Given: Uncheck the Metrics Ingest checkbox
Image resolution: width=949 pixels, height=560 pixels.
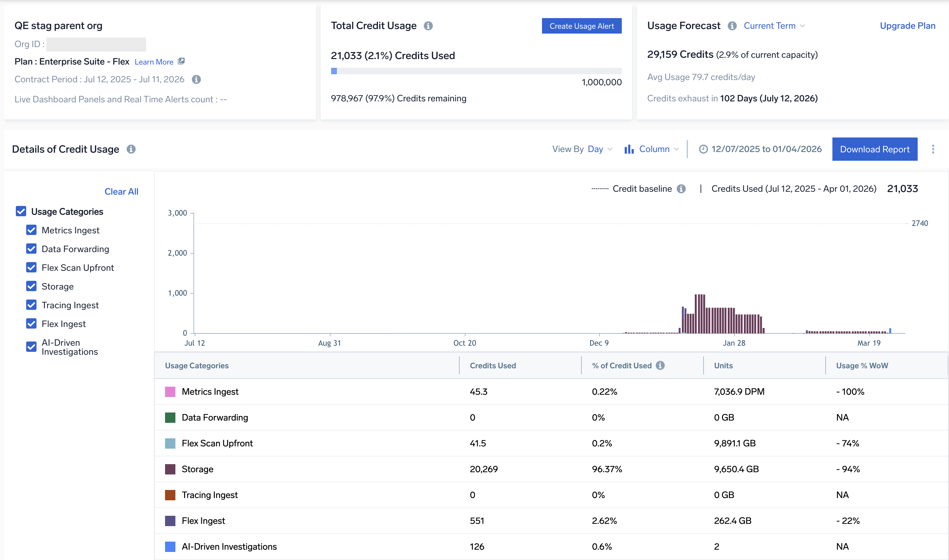Looking at the screenshot, I should tap(31, 230).
